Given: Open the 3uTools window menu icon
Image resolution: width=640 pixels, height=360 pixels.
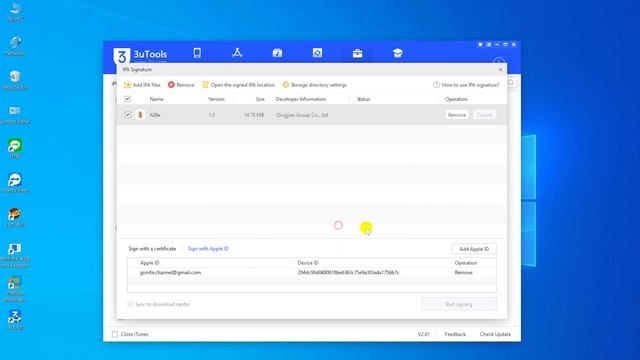Looking at the screenshot, I should pyautogui.click(x=489, y=44).
